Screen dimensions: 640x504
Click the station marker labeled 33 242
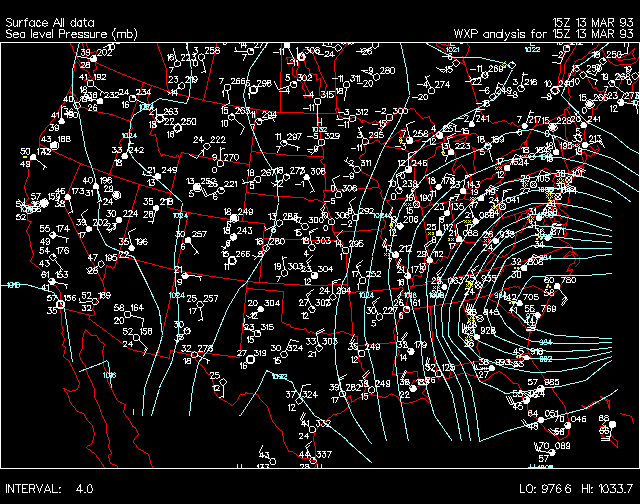(125, 156)
